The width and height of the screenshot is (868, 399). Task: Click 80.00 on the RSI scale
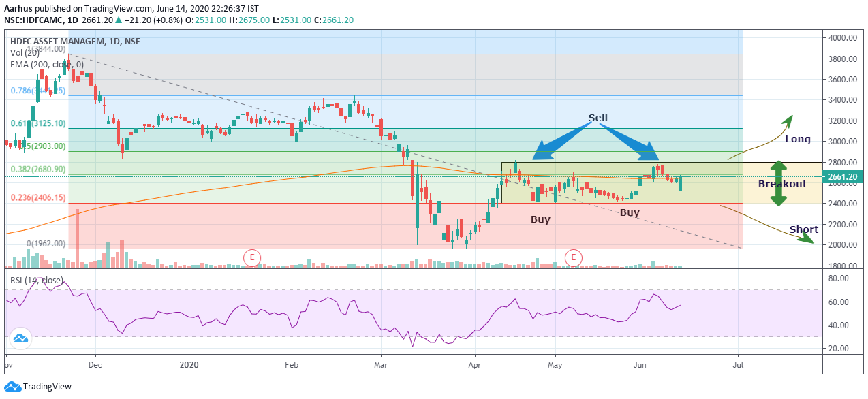[840, 278]
